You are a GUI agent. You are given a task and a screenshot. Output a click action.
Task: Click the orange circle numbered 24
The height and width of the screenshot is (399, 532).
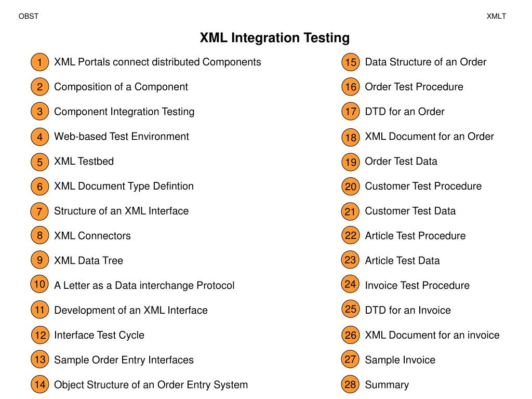[x=350, y=284]
